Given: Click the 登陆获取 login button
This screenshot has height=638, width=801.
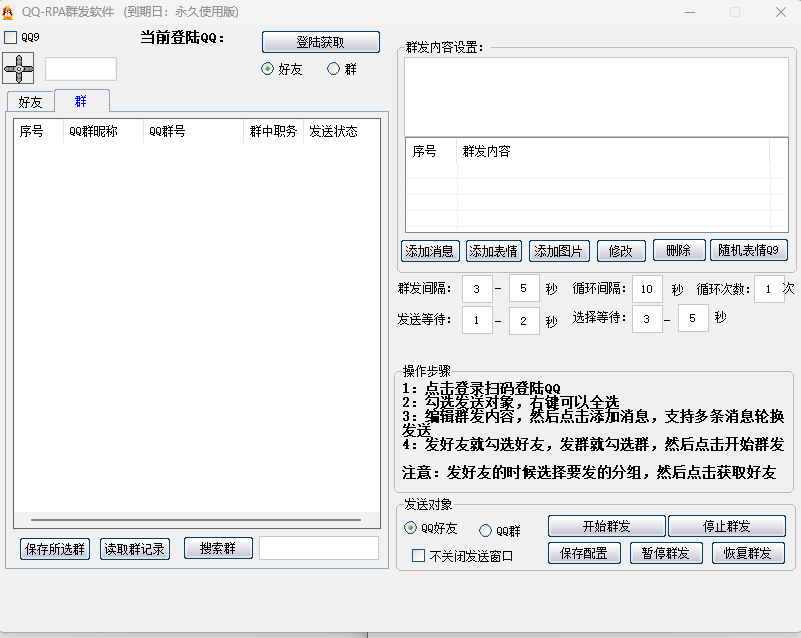Looking at the screenshot, I should coord(320,41).
